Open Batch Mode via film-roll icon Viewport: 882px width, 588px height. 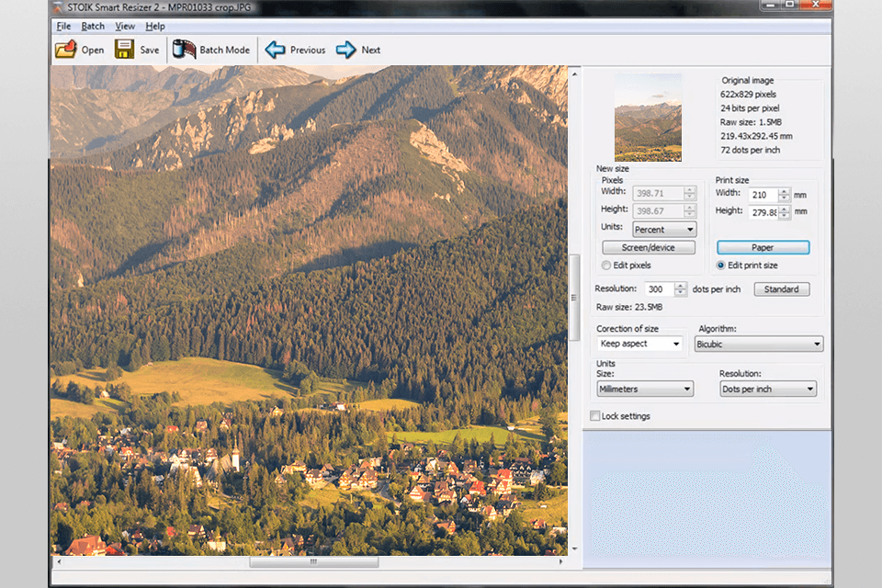tap(184, 50)
